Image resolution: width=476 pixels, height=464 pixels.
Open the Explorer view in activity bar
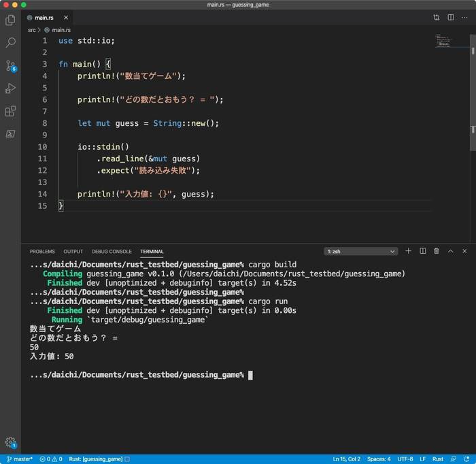point(10,20)
